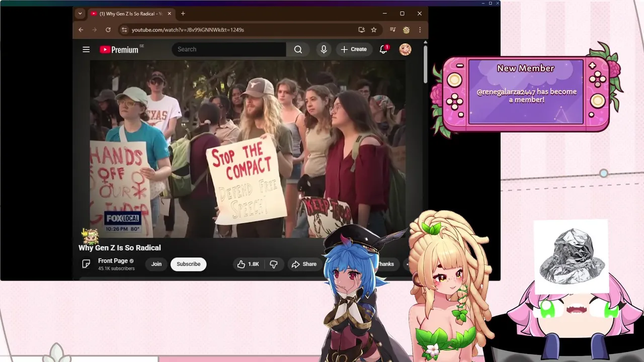Click the Create button

click(354, 49)
